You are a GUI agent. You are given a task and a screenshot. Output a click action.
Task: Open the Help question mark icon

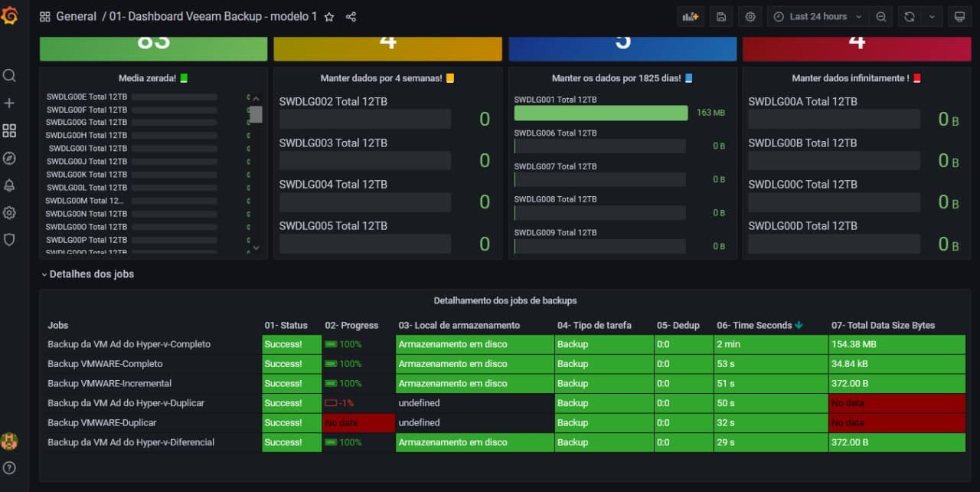[x=9, y=467]
